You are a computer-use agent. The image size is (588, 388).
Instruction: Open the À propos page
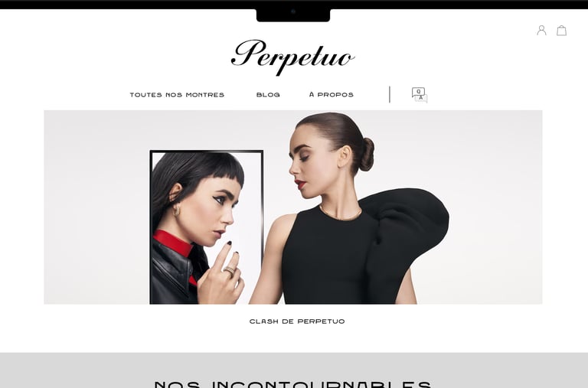click(x=332, y=94)
